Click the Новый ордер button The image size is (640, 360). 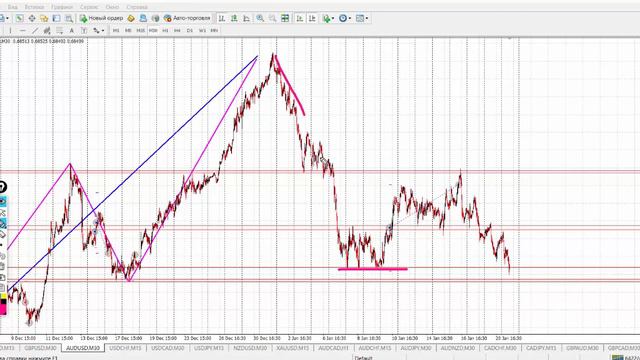click(102, 18)
